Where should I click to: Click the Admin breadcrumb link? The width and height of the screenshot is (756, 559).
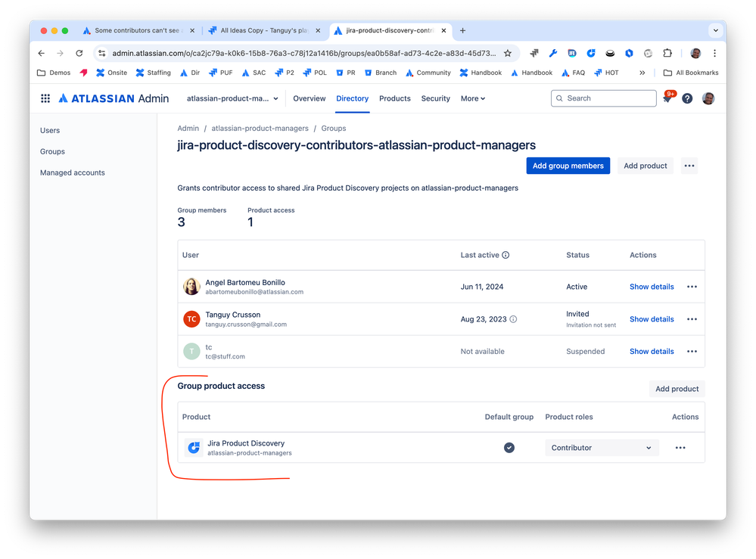(x=188, y=128)
